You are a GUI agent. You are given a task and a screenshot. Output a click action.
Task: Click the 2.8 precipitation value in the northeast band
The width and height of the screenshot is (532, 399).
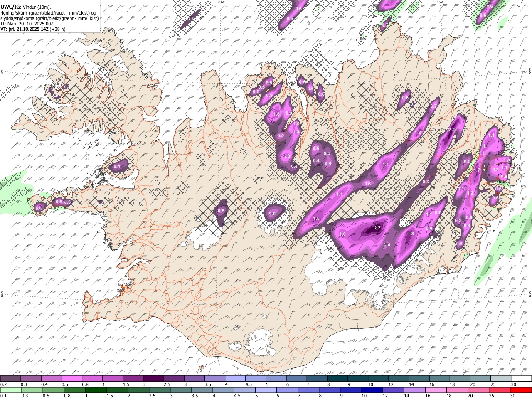pos(452,130)
